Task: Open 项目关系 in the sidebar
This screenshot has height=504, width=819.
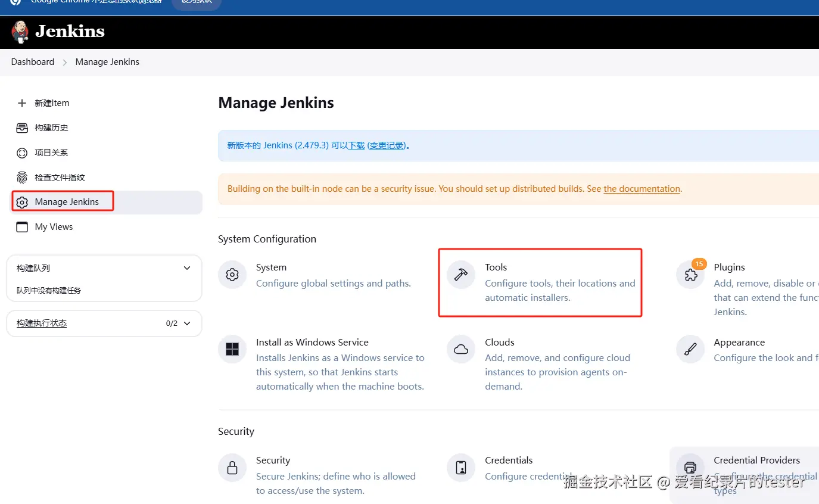Action: (x=51, y=153)
